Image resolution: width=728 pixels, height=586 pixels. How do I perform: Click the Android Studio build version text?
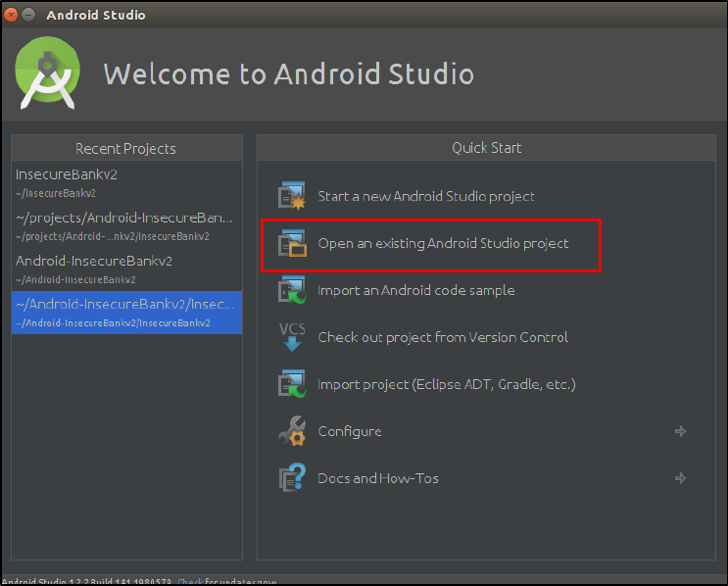click(87, 581)
